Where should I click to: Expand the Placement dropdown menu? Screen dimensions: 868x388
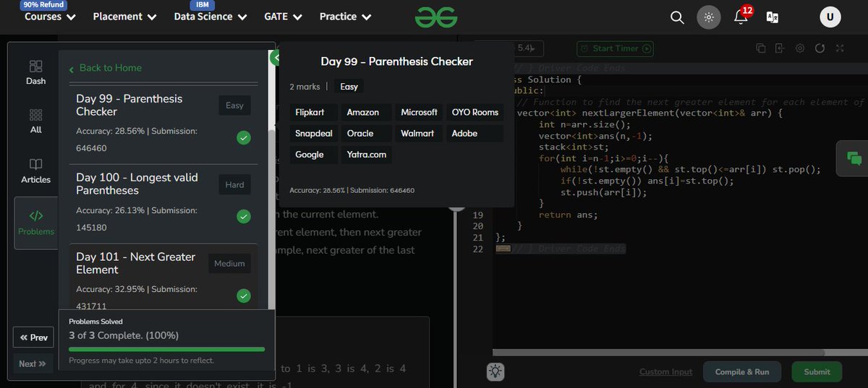pos(124,17)
